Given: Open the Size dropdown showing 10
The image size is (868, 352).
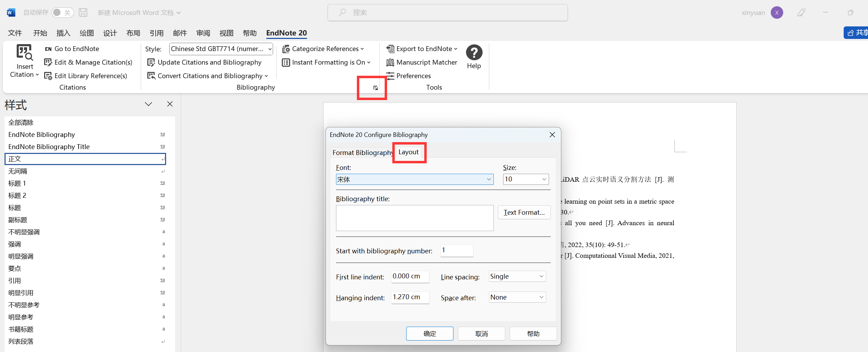Looking at the screenshot, I should (x=526, y=179).
